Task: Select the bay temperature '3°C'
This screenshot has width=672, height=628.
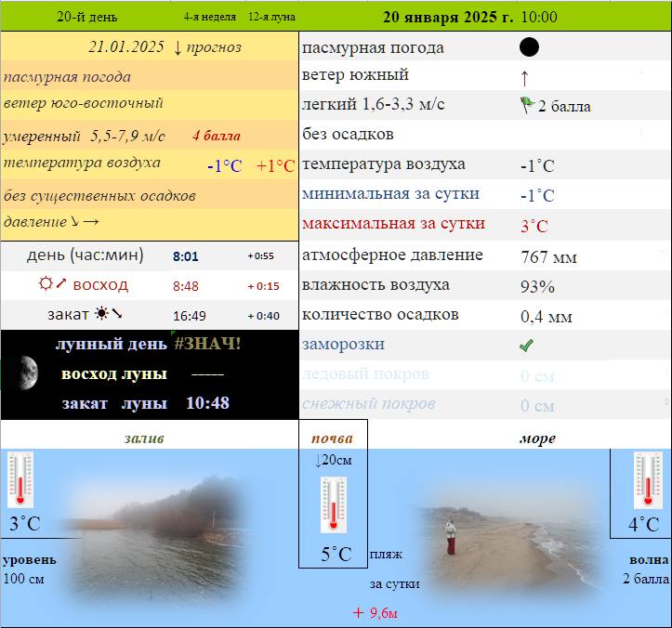Action: tap(25, 524)
